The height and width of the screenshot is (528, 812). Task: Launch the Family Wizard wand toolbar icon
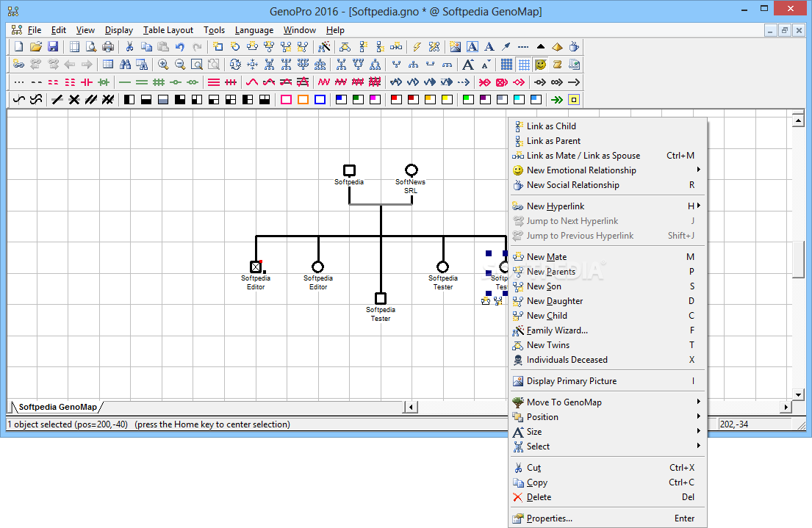(x=324, y=46)
